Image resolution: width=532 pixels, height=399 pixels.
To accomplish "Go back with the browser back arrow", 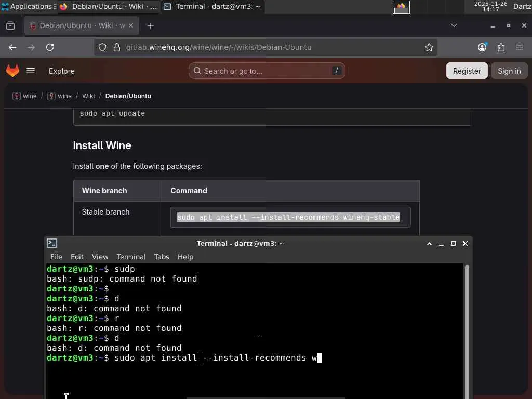I will [x=12, y=47].
